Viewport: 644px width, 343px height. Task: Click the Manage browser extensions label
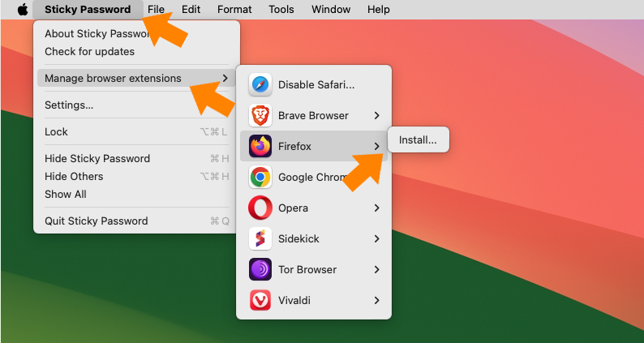coord(113,78)
